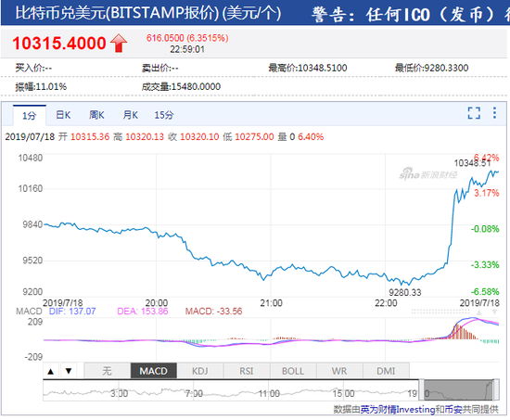Select the WR indicator
Viewport: 510px width, 420px height.
pos(339,371)
